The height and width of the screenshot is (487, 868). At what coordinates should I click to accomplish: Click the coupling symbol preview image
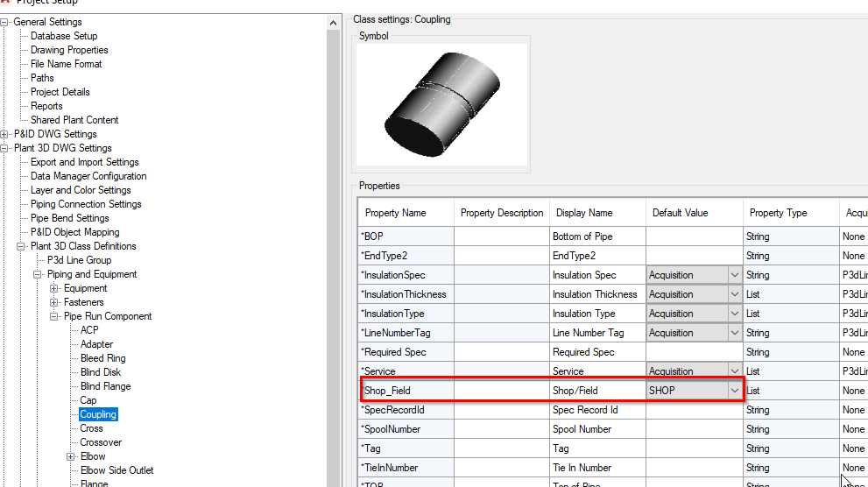(x=441, y=105)
